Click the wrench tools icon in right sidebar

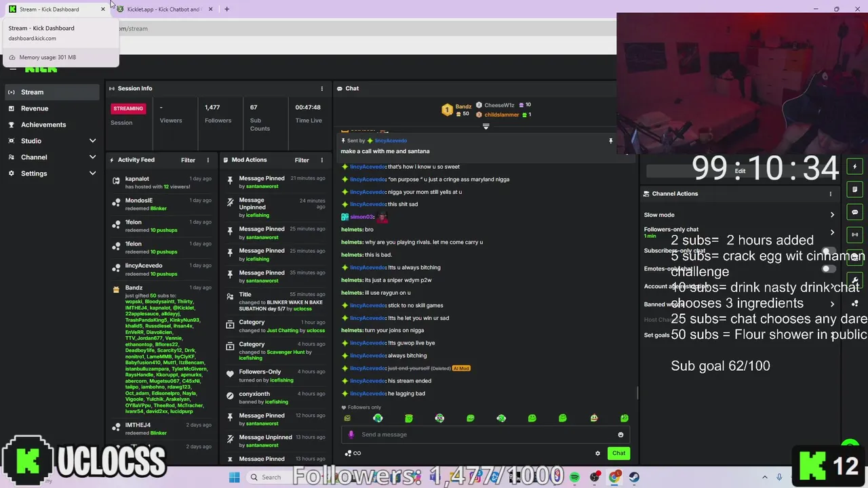(x=854, y=280)
